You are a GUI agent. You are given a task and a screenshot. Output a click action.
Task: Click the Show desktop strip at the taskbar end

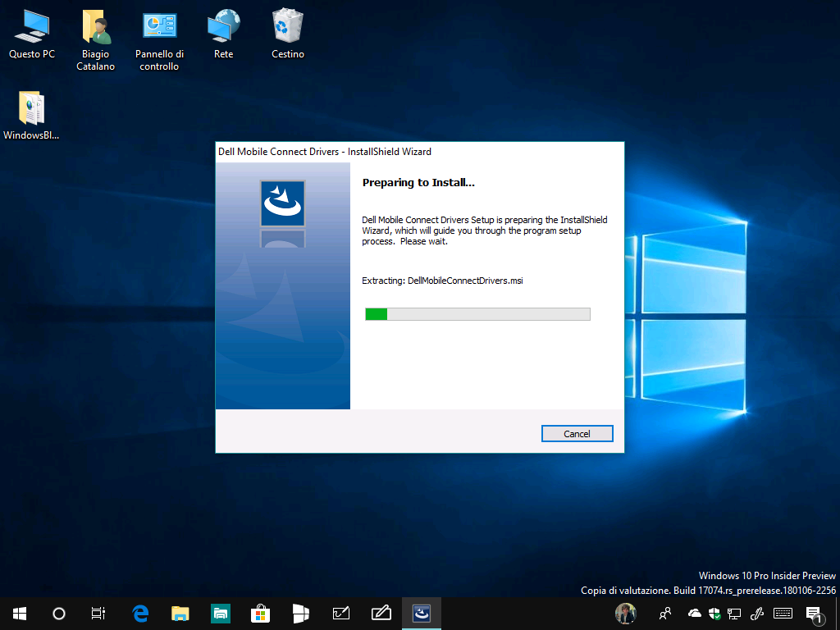point(838,614)
